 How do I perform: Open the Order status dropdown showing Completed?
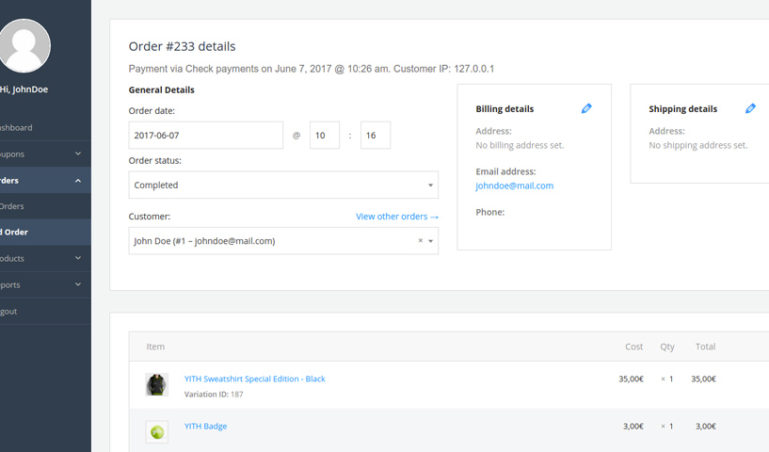pyautogui.click(x=283, y=185)
